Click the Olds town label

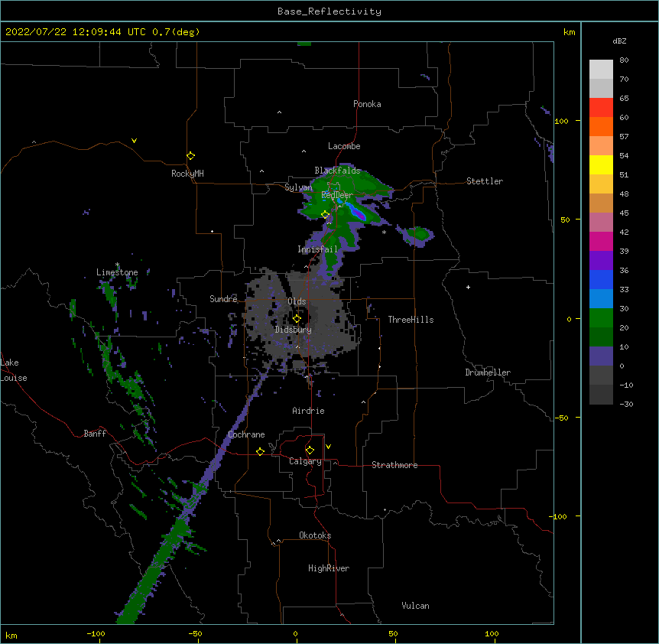click(x=297, y=301)
